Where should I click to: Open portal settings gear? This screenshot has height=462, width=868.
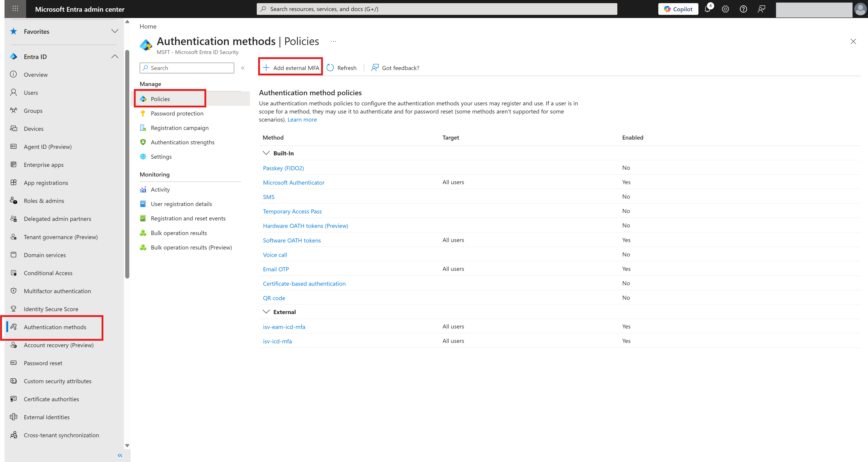(725, 9)
